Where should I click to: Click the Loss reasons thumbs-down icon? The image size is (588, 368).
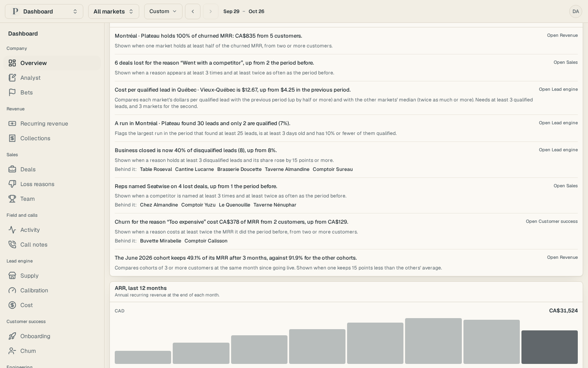pos(12,184)
